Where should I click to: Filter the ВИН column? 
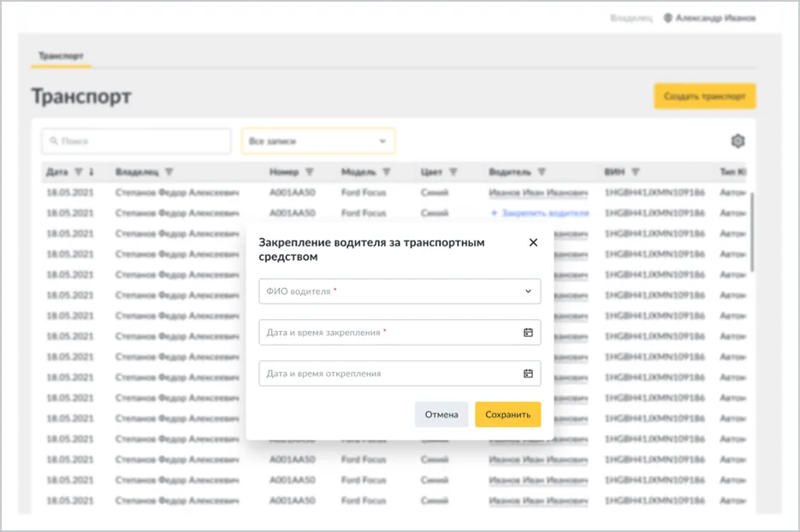(635, 172)
